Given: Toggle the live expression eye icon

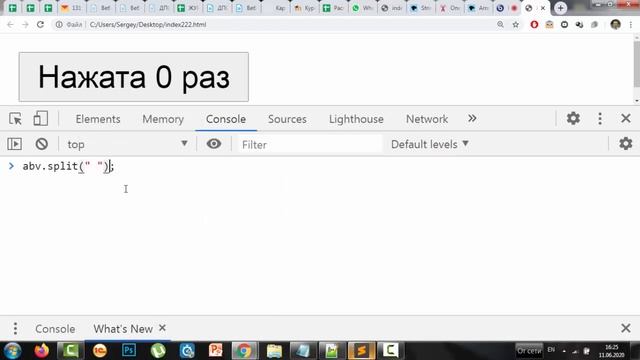Looking at the screenshot, I should click(x=213, y=144).
